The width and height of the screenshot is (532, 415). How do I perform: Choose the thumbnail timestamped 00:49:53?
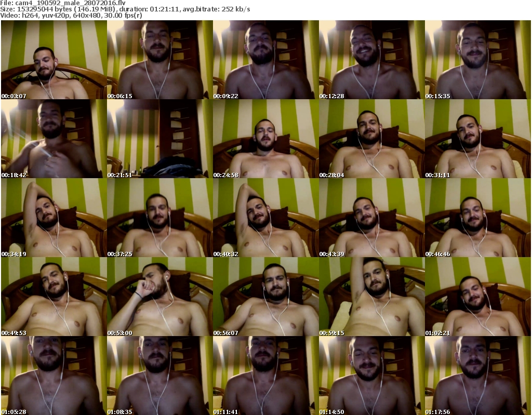tap(54, 297)
